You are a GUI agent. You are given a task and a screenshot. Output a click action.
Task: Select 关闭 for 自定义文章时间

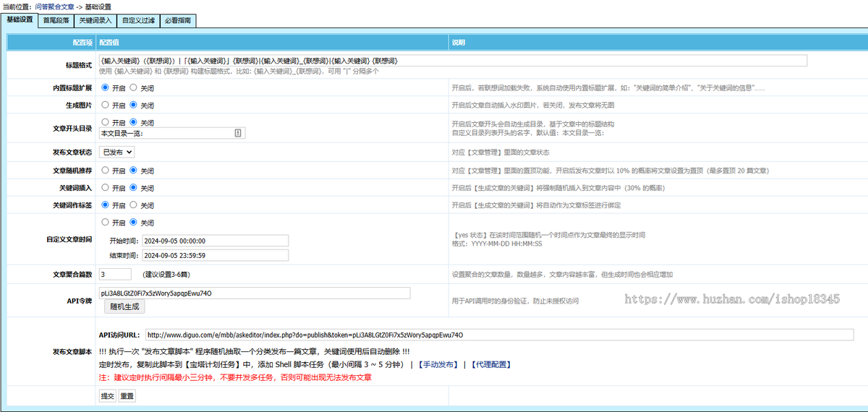click(134, 223)
